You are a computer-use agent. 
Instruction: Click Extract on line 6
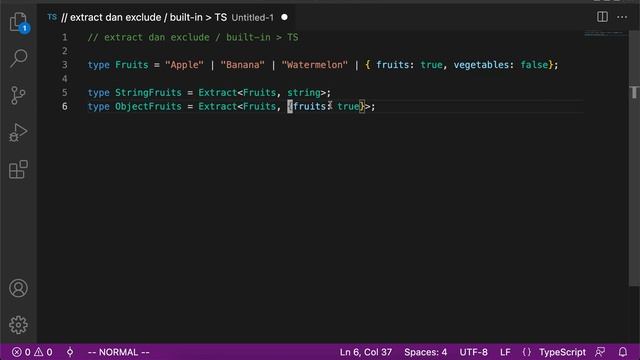[x=218, y=107]
